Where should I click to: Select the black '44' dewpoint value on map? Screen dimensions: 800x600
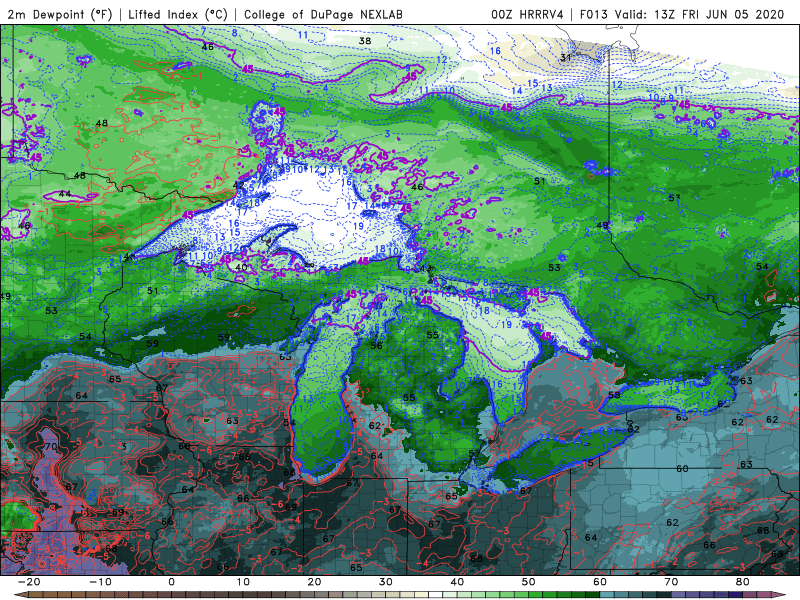click(65, 194)
